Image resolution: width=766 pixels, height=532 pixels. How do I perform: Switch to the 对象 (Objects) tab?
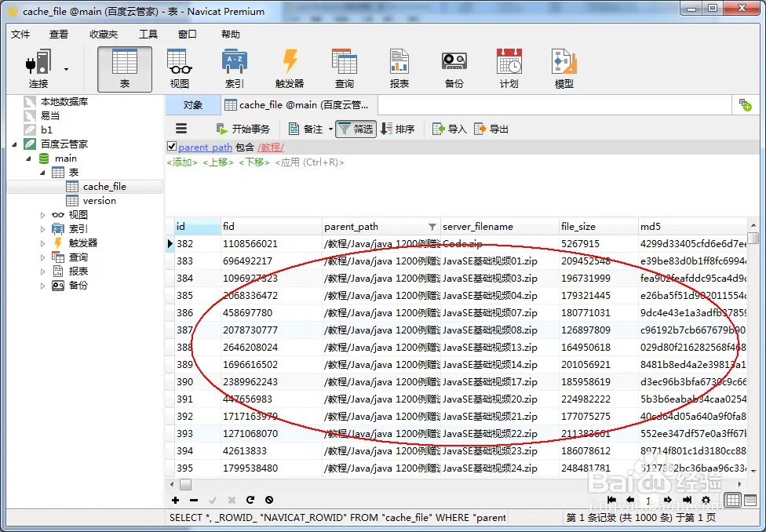(x=192, y=104)
